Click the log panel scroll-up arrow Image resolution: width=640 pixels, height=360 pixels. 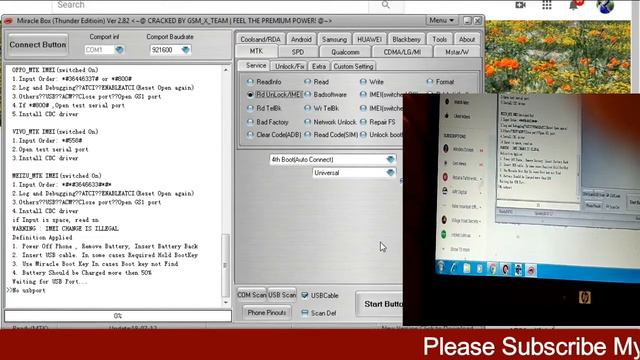coord(226,70)
